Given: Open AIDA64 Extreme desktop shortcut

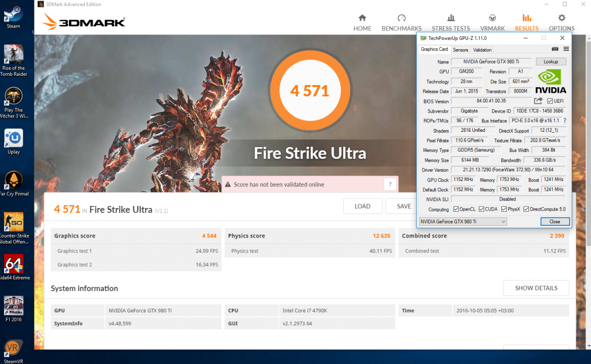Looking at the screenshot, I should [13, 268].
